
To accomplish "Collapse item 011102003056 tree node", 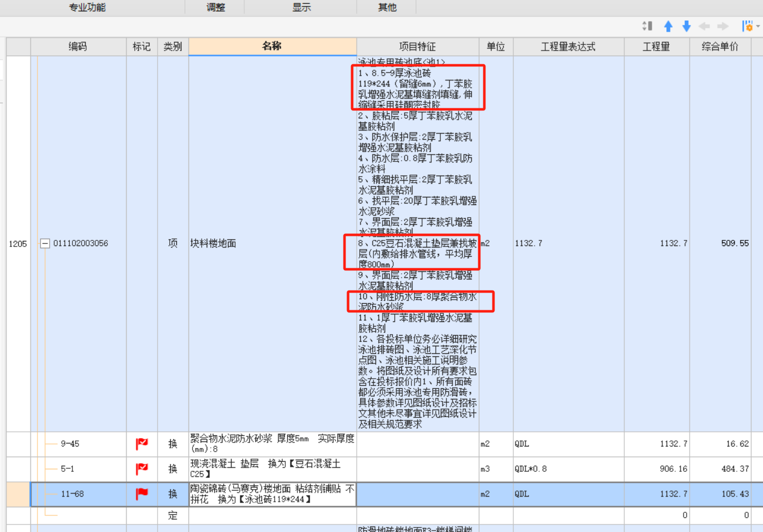I will point(45,243).
